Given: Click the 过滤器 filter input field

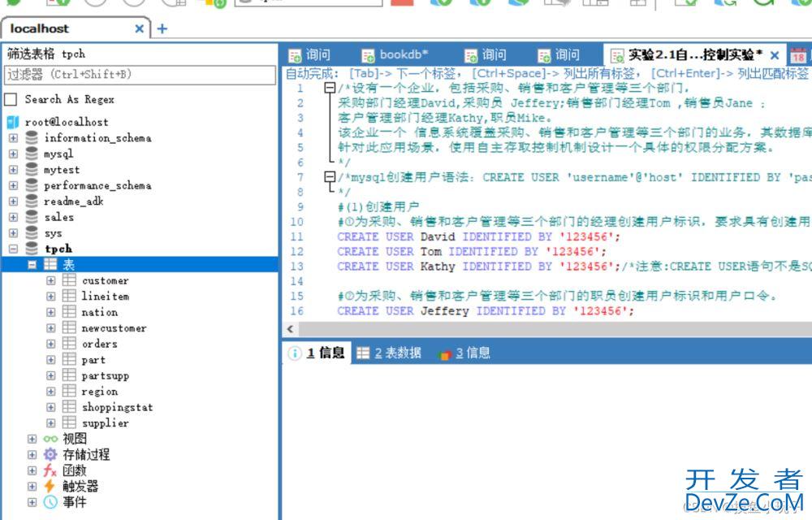Looking at the screenshot, I should click(x=140, y=75).
